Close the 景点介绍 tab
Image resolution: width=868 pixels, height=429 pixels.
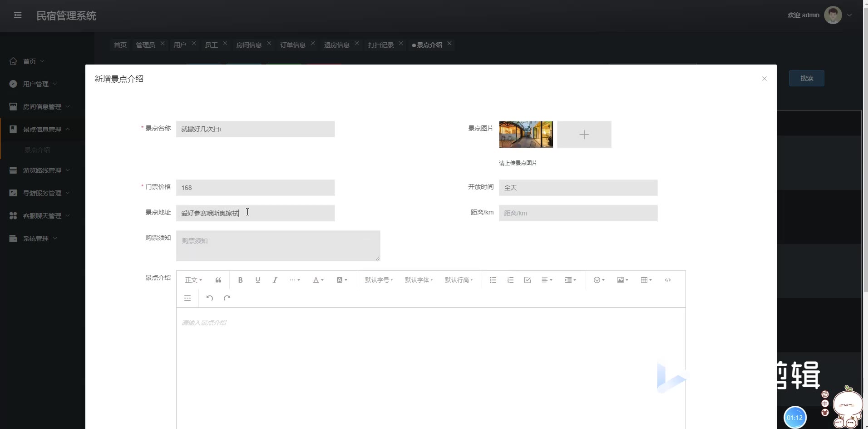(449, 44)
